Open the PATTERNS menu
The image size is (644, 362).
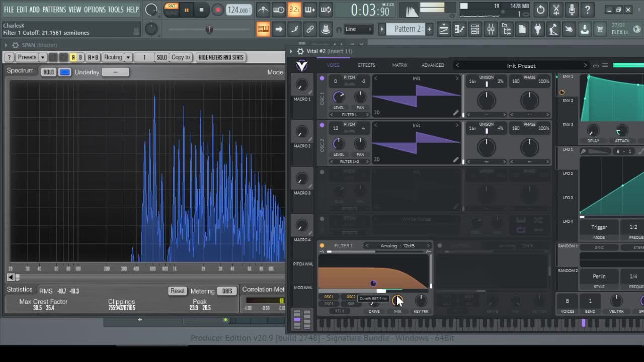coord(54,10)
